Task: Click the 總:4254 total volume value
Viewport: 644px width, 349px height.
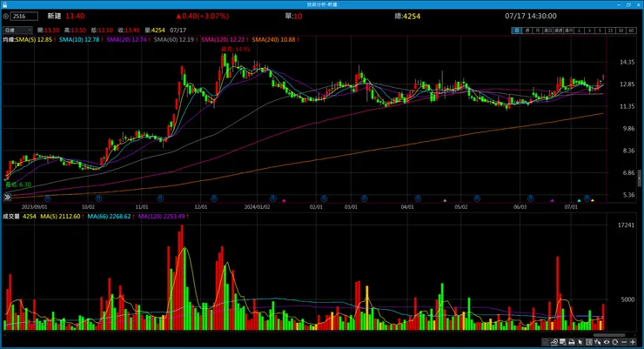Action: [407, 16]
